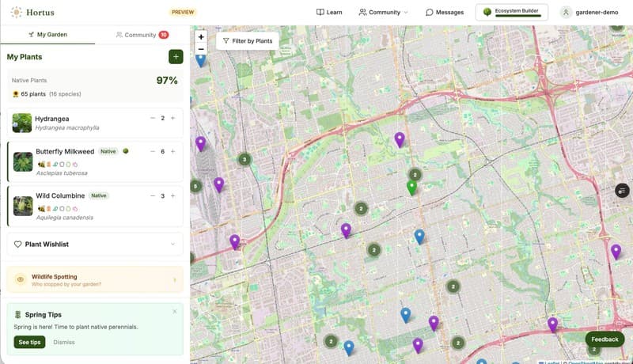Viewport: 633px width, 364px height.
Task: Switch to the My Garden tab
Action: point(47,35)
